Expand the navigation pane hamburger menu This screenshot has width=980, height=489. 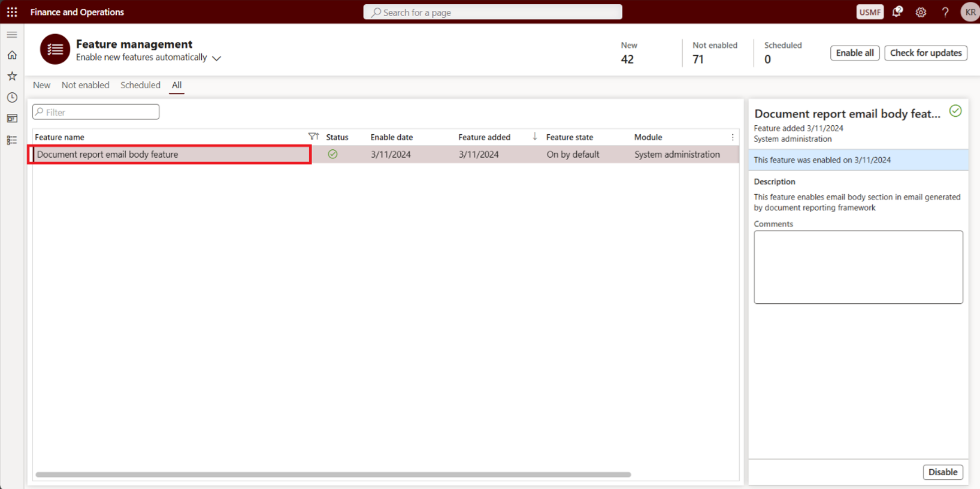(12, 35)
